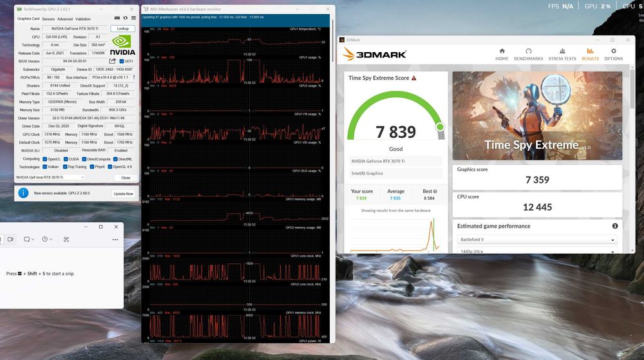Viewport: 644px width, 360px height.
Task: Click the Graphics score value 7 359
Action: tap(537, 180)
